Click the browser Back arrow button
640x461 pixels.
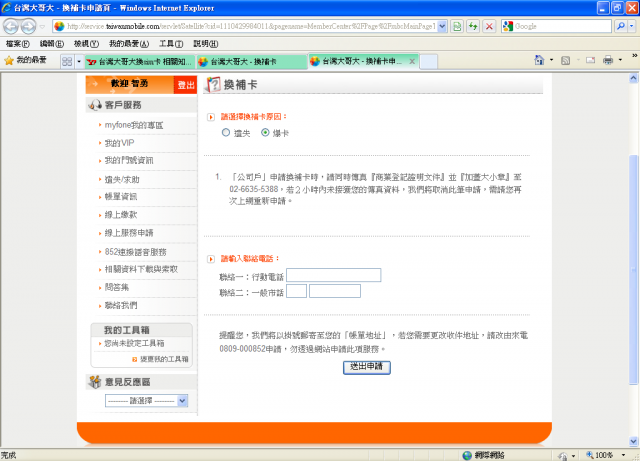11,27
